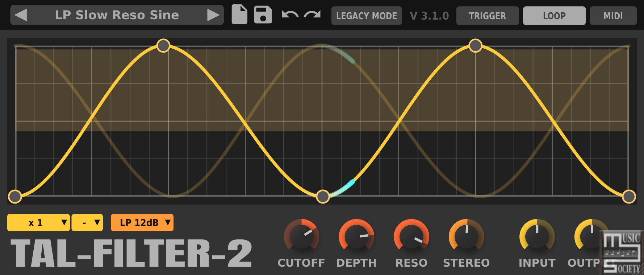This screenshot has height=275, width=644.
Task: Click the CUTOFF label
Action: click(x=301, y=263)
